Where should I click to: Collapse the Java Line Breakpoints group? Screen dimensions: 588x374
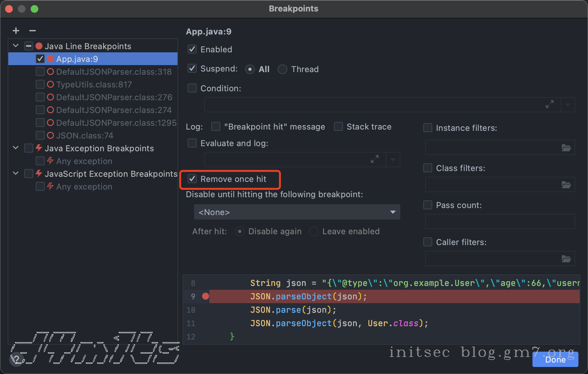pyautogui.click(x=16, y=46)
